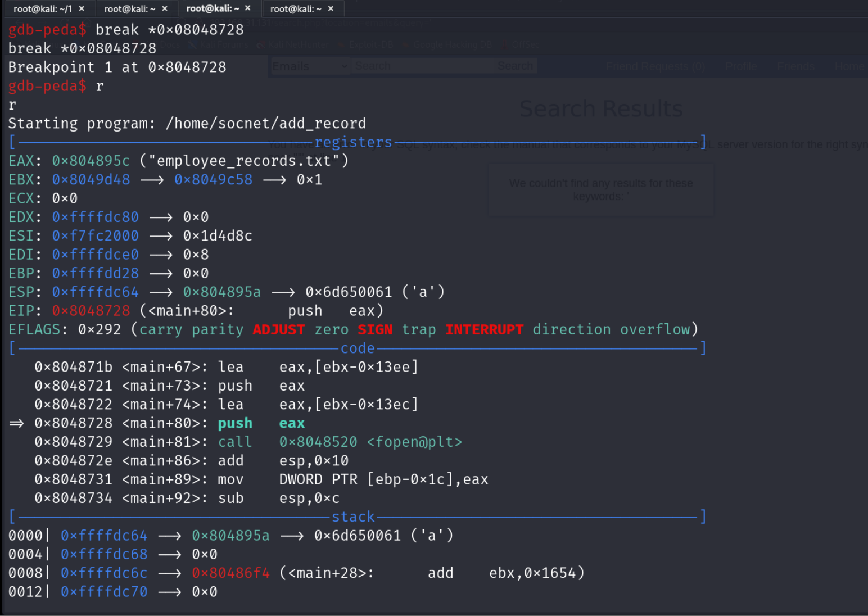Click EAX value 0x804895c
This screenshot has height=616, width=868.
(x=91, y=161)
